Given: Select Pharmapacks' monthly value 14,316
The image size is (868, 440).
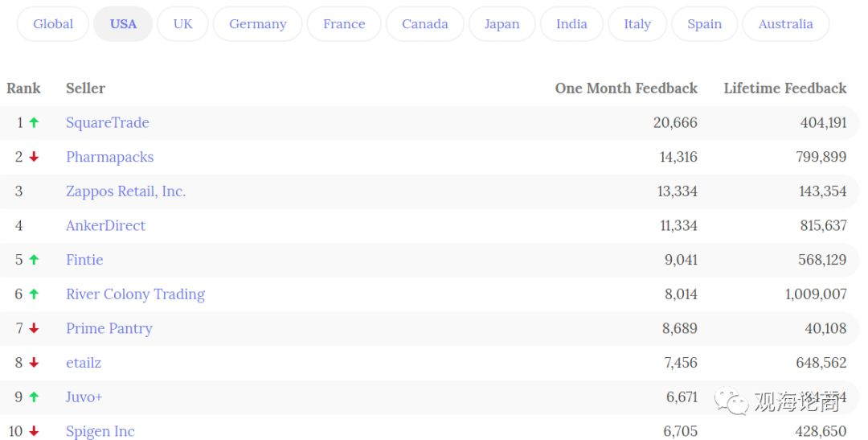Looking at the screenshot, I should 678,157.
